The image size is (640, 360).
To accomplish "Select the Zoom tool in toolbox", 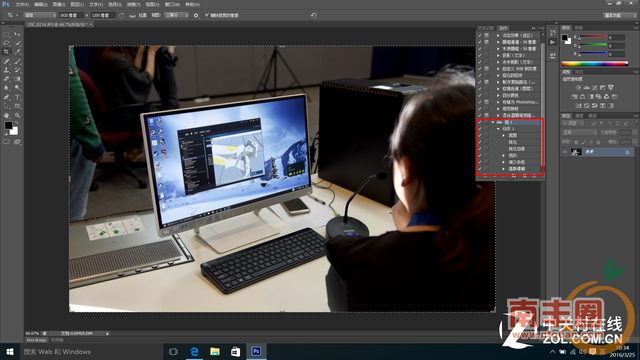I will click(18, 116).
